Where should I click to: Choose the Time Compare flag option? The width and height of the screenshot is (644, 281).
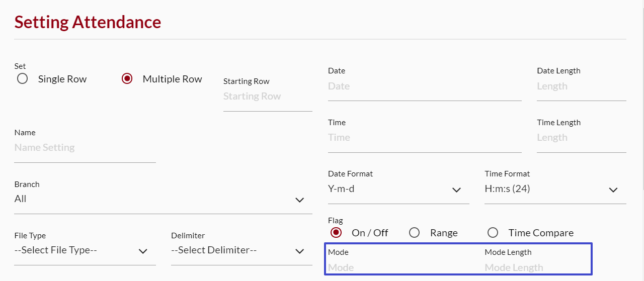[x=493, y=233]
